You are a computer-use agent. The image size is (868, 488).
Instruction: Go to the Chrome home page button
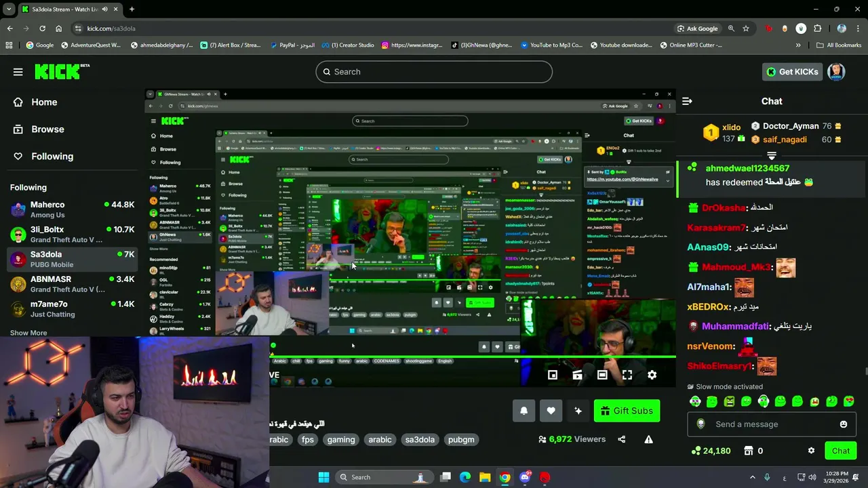pyautogui.click(x=58, y=28)
